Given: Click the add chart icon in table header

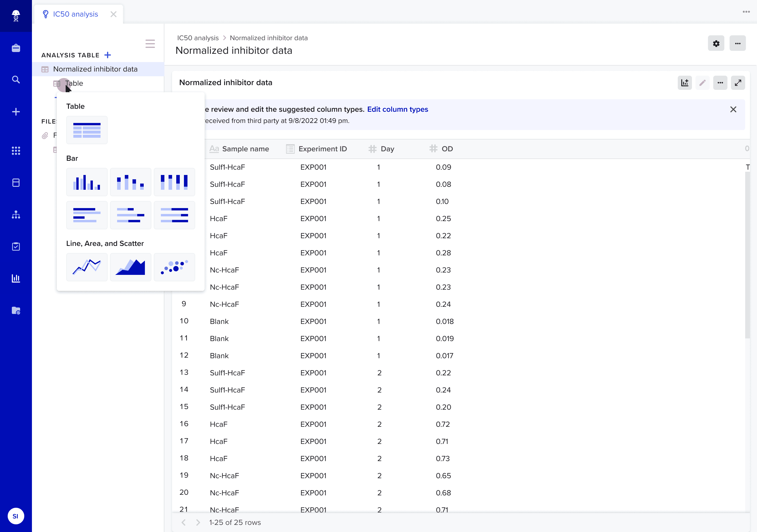Looking at the screenshot, I should pos(685,82).
